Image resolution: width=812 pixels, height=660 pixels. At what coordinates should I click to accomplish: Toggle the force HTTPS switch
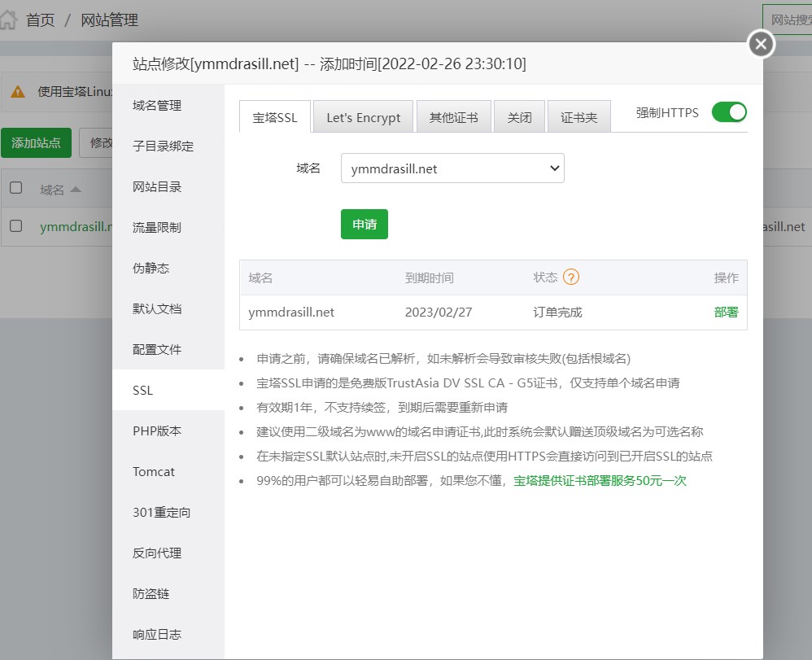pos(728,112)
